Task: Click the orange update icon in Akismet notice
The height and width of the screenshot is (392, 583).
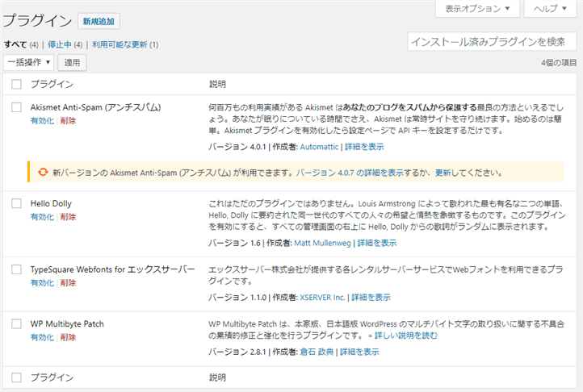Action: (43, 172)
